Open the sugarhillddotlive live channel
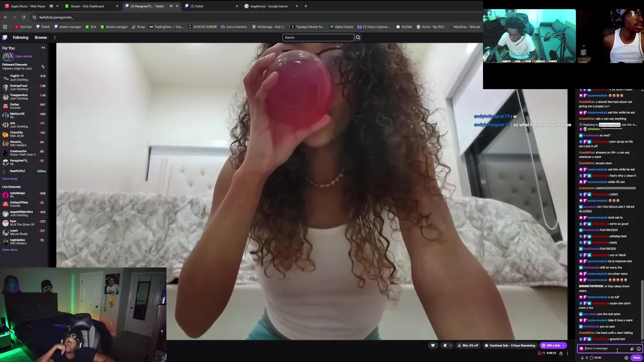This screenshot has width=644, height=362. pyautogui.click(x=24, y=213)
